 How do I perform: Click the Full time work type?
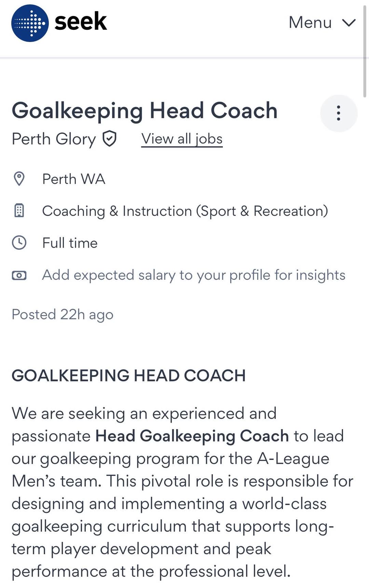click(x=70, y=243)
